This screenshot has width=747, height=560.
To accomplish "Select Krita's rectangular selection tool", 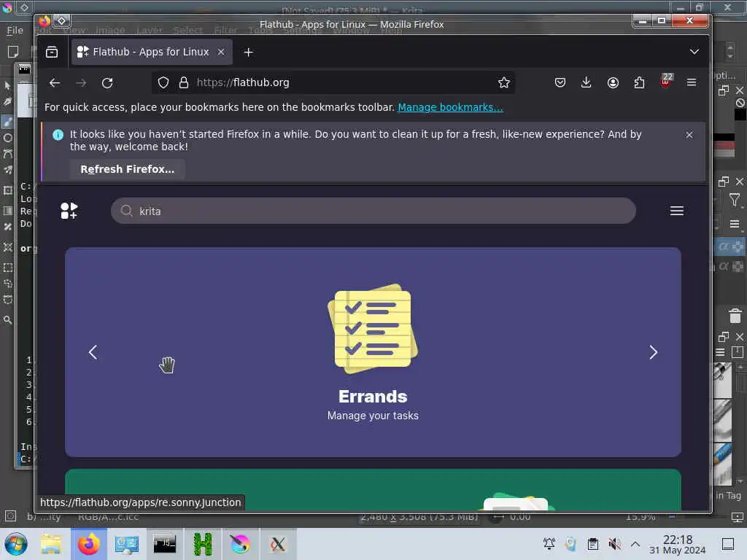I will (x=7, y=268).
